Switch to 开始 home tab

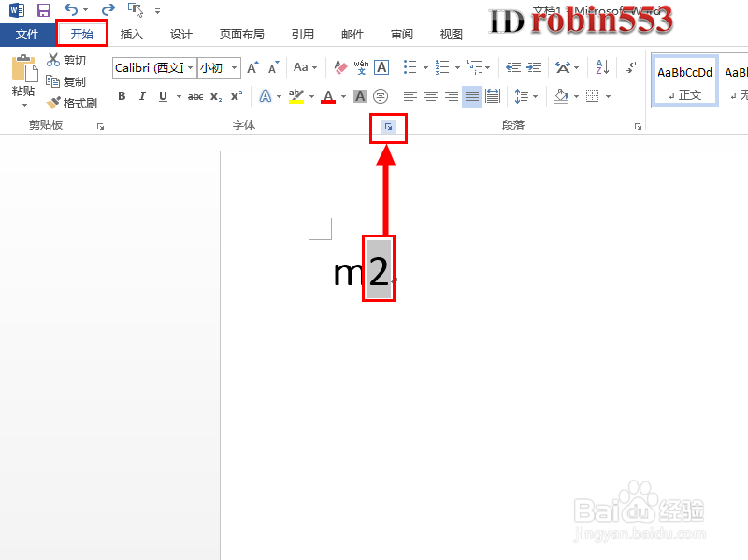point(82,34)
